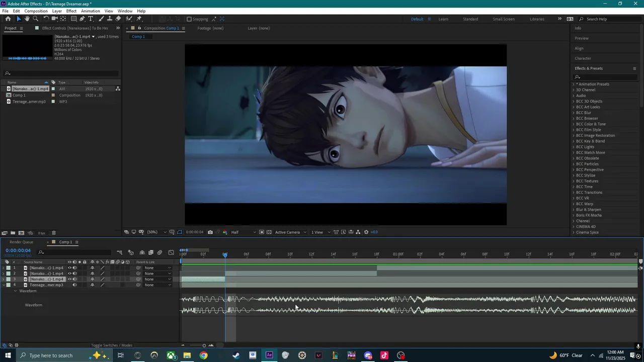
Task: Open the Animation menu
Action: coord(91,11)
